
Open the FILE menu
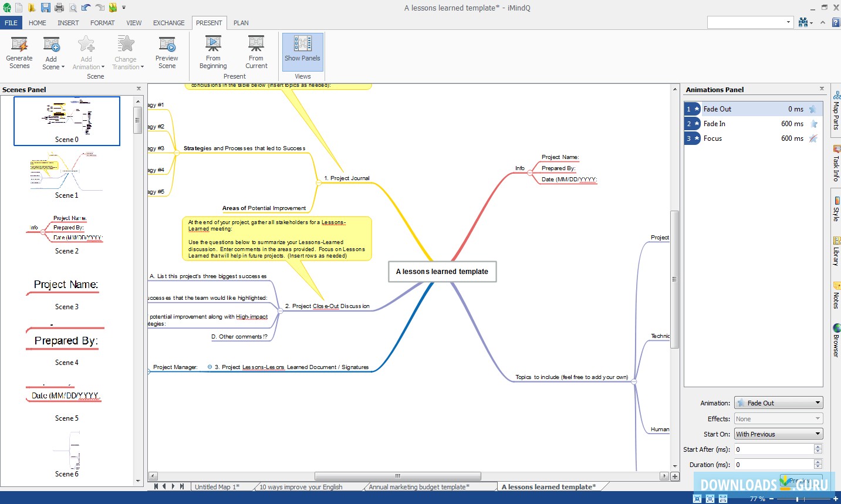[x=11, y=23]
